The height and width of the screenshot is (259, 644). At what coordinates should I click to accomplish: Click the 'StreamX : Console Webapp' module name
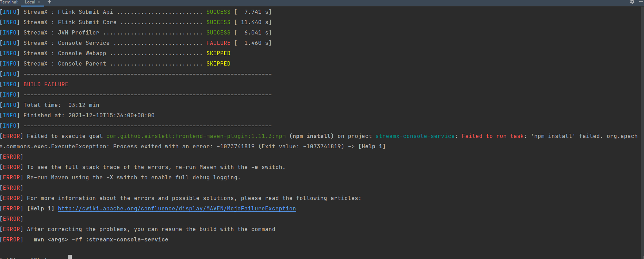[x=65, y=53]
